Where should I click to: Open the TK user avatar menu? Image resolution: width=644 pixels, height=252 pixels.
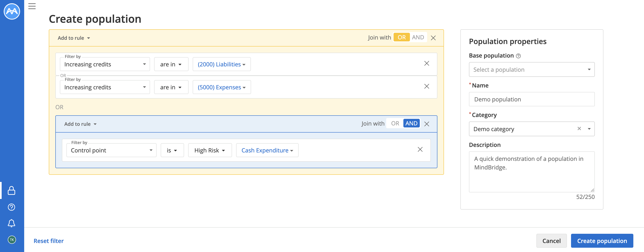(x=11, y=239)
